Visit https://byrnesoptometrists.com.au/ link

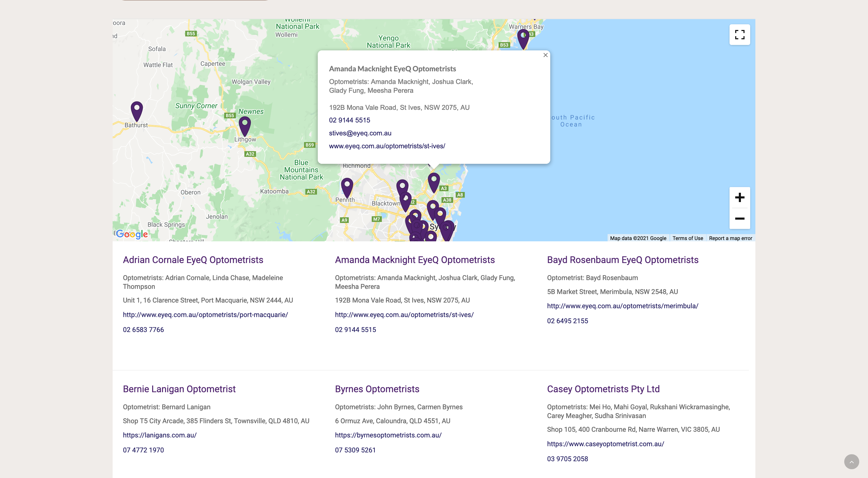(x=388, y=435)
